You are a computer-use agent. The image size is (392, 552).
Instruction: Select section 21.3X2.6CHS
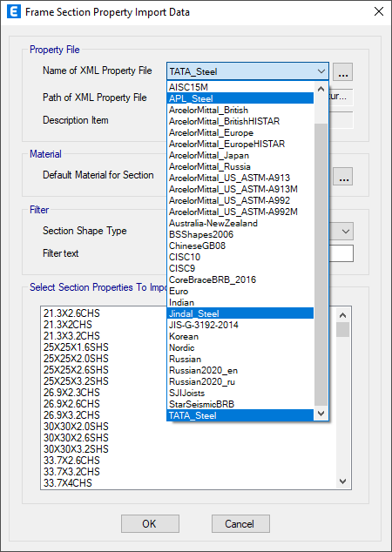pyautogui.click(x=71, y=313)
